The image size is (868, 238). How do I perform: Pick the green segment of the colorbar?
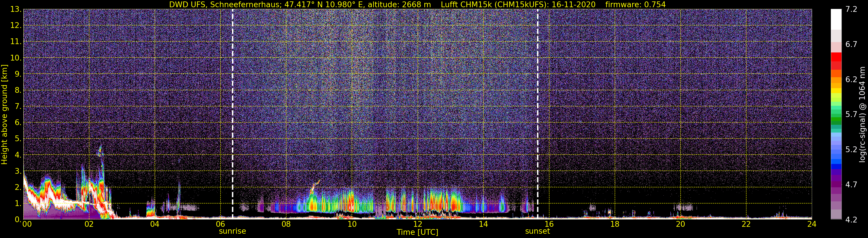pyautogui.click(x=836, y=120)
